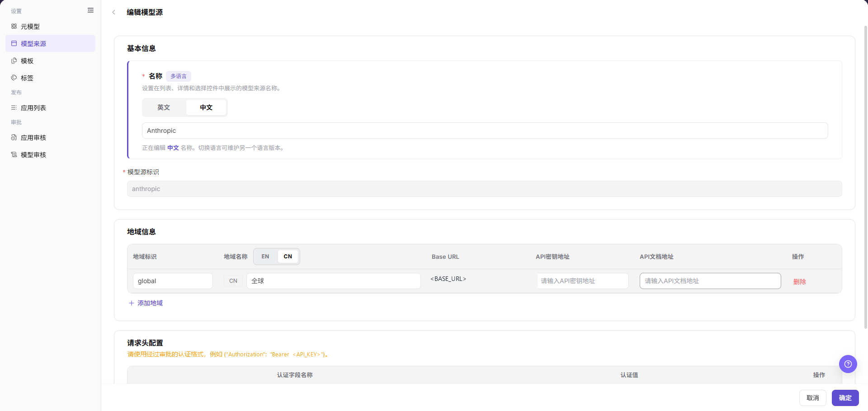Click the 编辑模型源 page title
The width and height of the screenshot is (868, 411).
coord(145,12)
